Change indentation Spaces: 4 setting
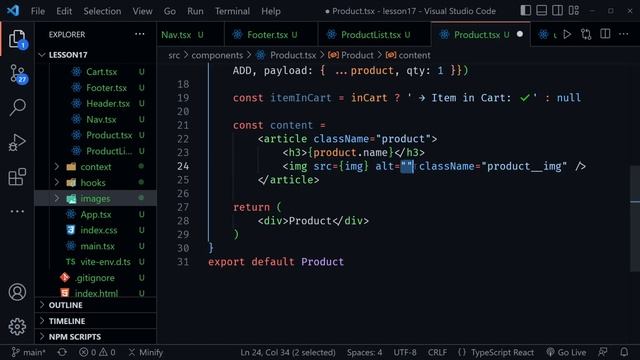The width and height of the screenshot is (640, 360). point(364,352)
